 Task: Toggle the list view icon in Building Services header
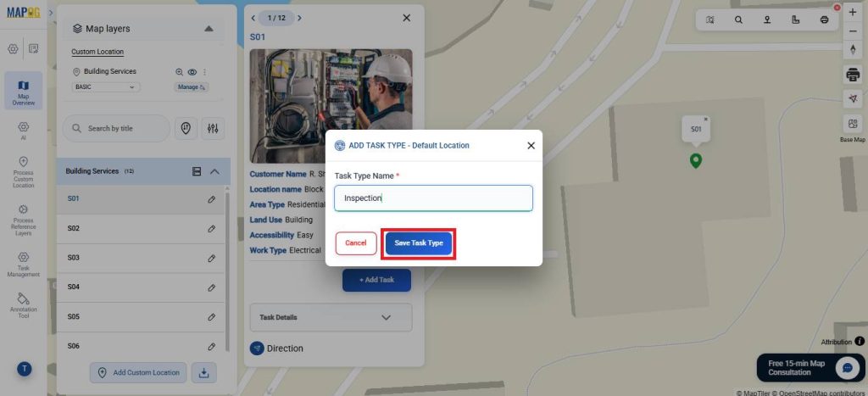pyautogui.click(x=197, y=171)
